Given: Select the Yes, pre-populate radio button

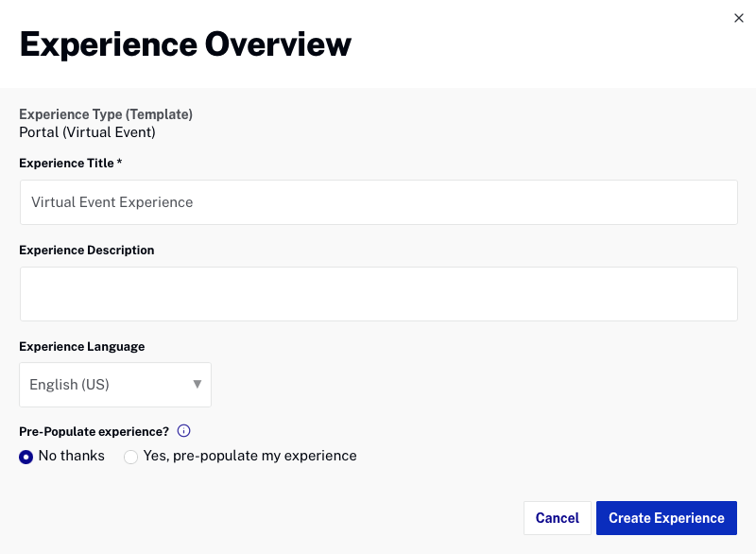Looking at the screenshot, I should pos(130,457).
